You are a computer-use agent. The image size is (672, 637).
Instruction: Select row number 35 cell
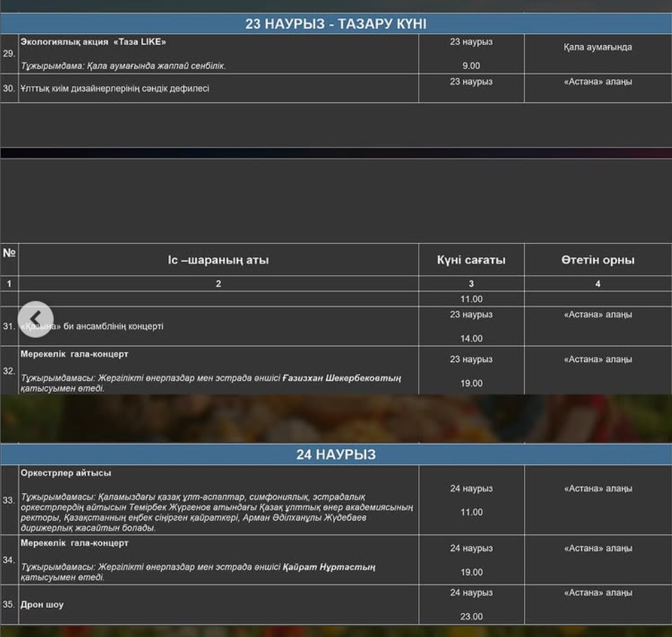(x=9, y=604)
